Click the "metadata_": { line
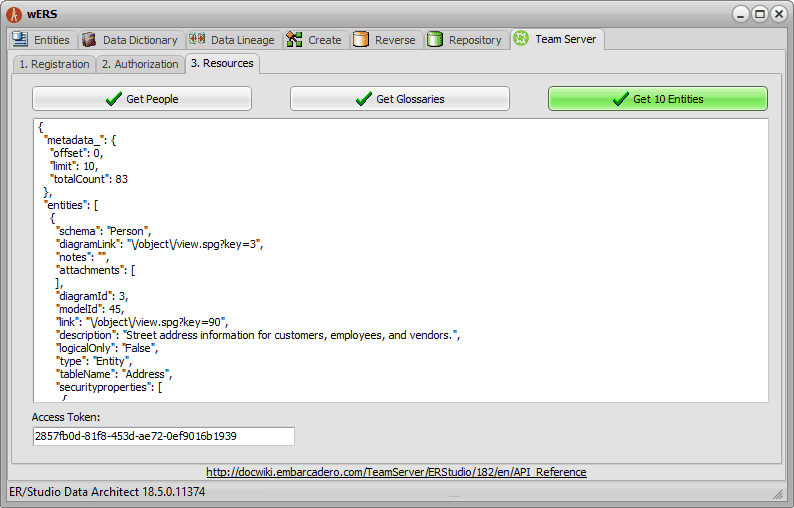Viewport: 794px width, 508px height. 80,140
